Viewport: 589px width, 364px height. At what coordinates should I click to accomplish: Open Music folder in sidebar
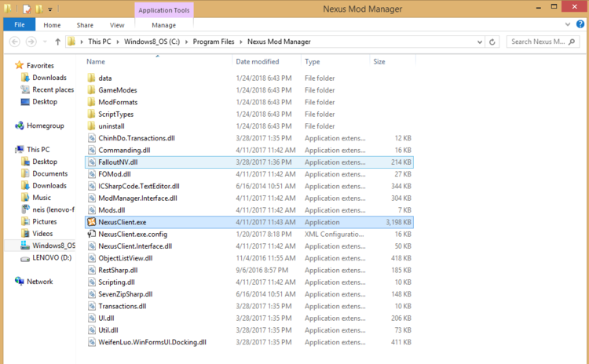coord(42,198)
